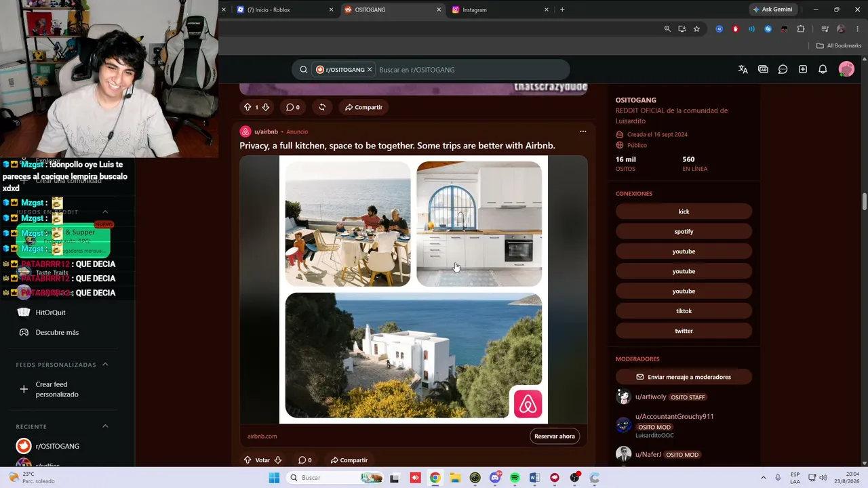Open Chrome's Extensions puzzle menu
Image resolution: width=868 pixels, height=488 pixels.
pyautogui.click(x=801, y=29)
